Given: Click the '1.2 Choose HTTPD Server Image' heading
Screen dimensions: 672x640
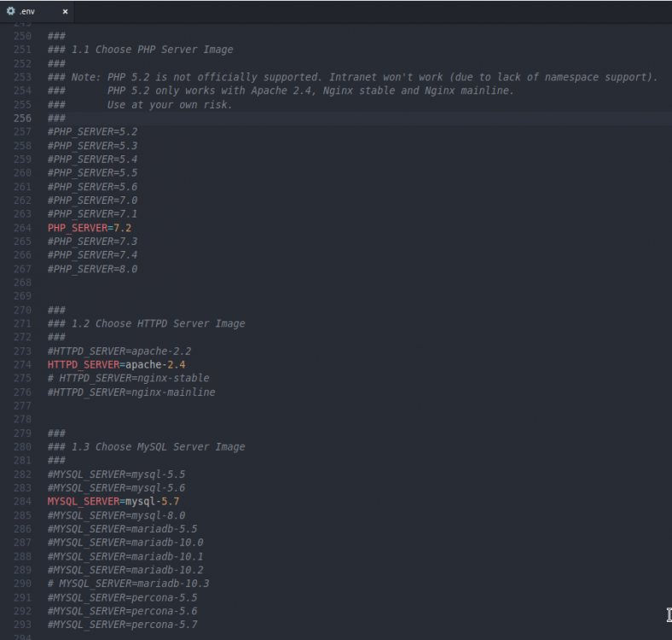Looking at the screenshot, I should click(158, 323).
